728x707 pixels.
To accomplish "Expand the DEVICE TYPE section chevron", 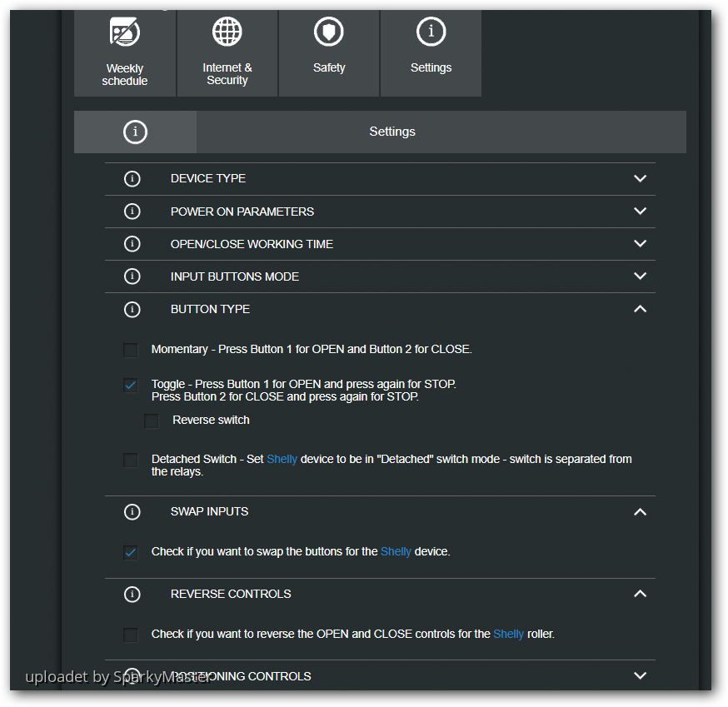I will click(x=640, y=179).
